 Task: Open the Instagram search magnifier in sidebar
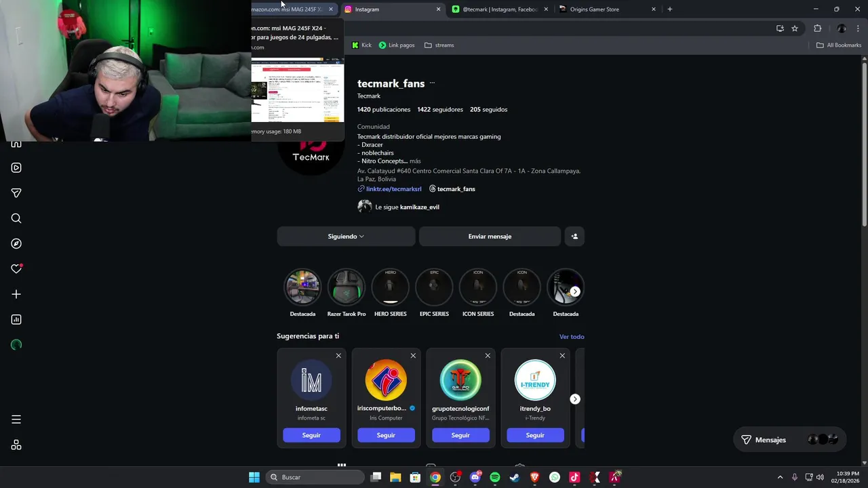pyautogui.click(x=16, y=218)
